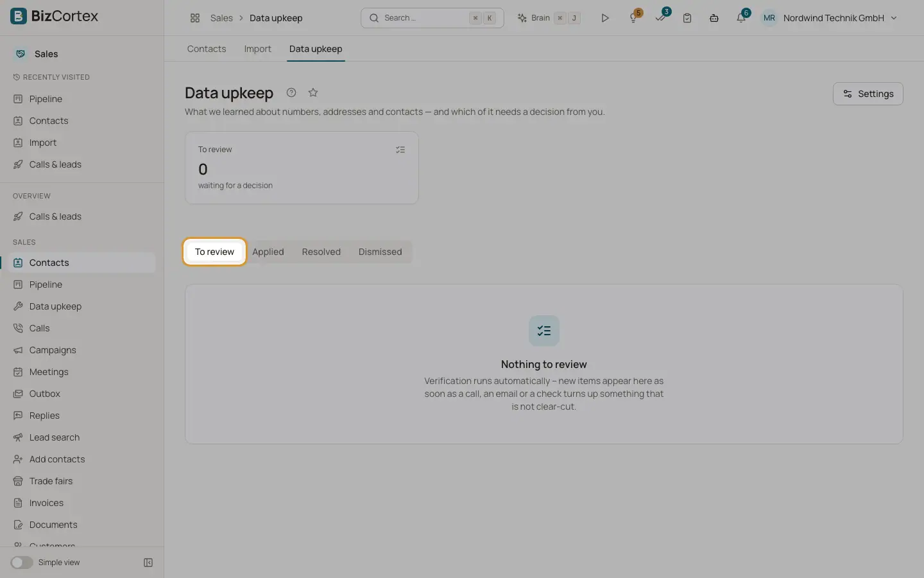The width and height of the screenshot is (924, 578).
Task: Select the To review filter tab
Action: pos(214,252)
